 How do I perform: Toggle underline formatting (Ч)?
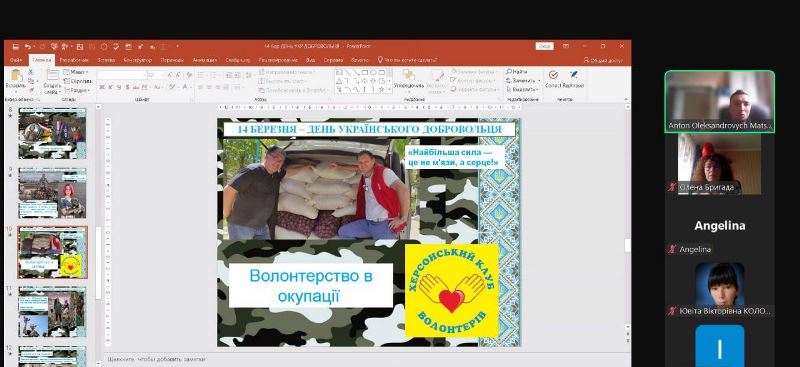(118, 87)
